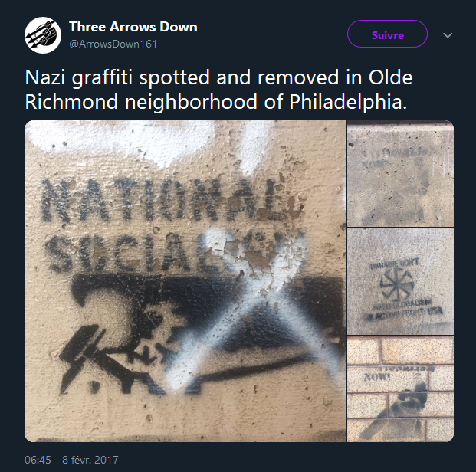Open the Three Arrows Down profile avatar
The height and width of the screenshot is (472, 476).
[43, 35]
